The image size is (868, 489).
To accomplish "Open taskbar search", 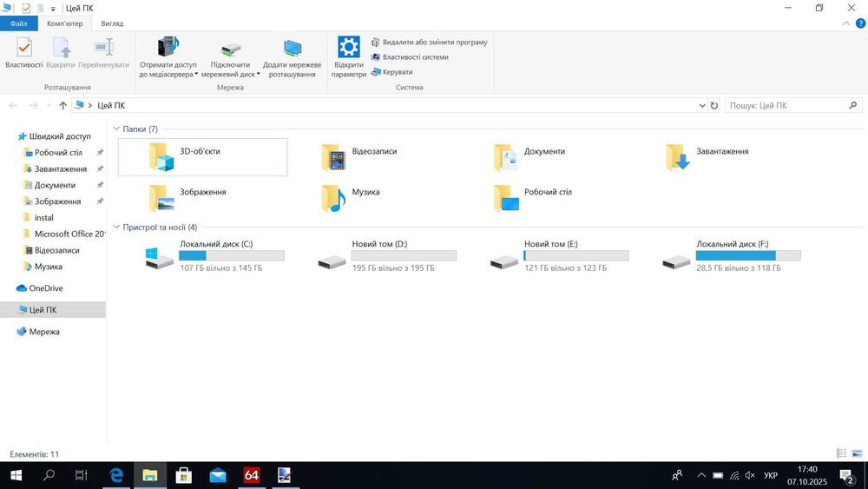I will point(49,475).
